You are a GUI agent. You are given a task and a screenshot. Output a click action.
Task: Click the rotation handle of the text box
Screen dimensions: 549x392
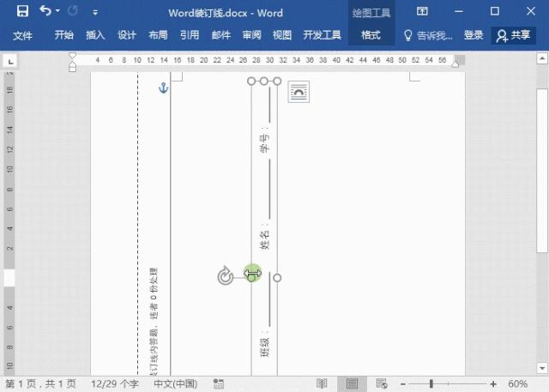[225, 276]
